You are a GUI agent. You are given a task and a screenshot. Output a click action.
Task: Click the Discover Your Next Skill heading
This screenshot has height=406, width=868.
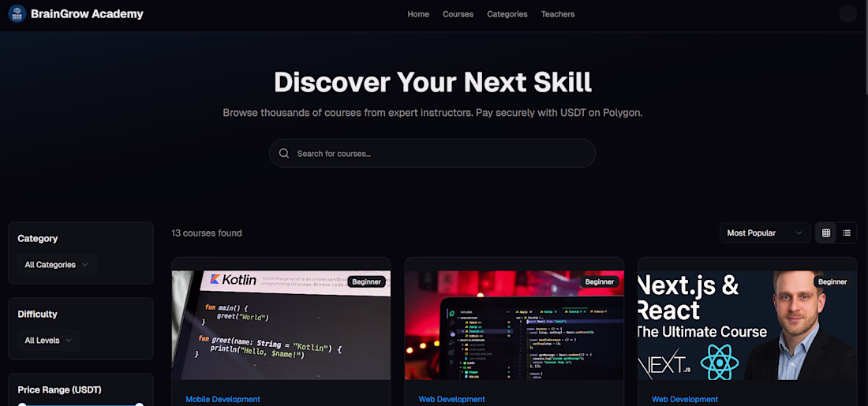[432, 82]
